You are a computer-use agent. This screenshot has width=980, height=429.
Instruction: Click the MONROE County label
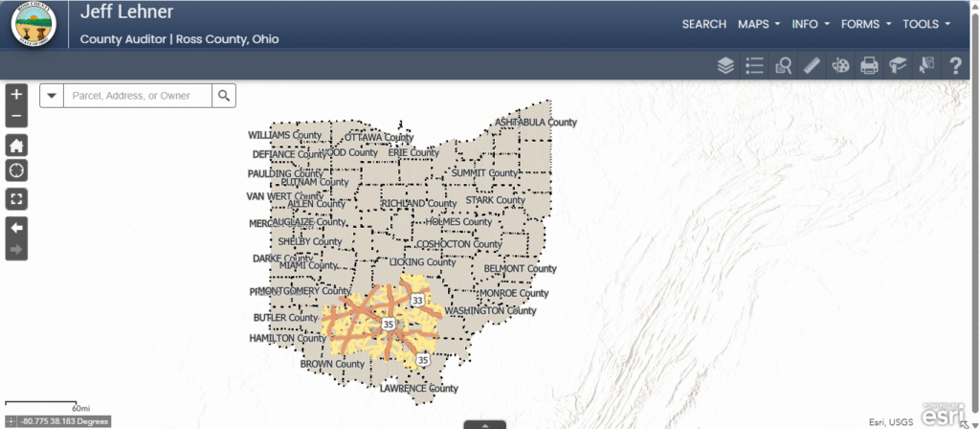tap(514, 293)
